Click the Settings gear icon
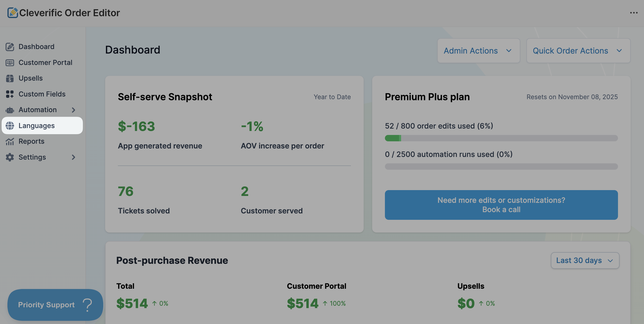 (x=10, y=157)
